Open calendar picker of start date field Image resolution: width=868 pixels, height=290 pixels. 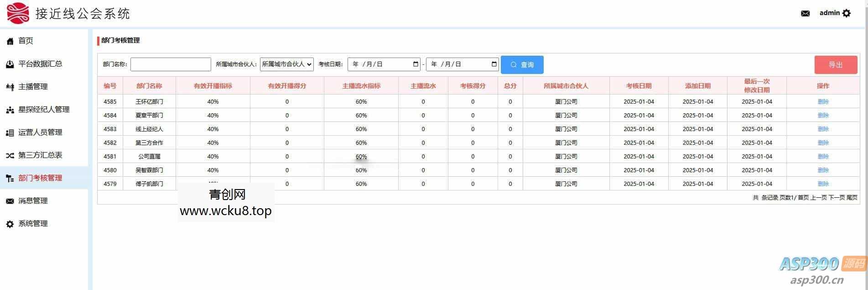tap(416, 64)
